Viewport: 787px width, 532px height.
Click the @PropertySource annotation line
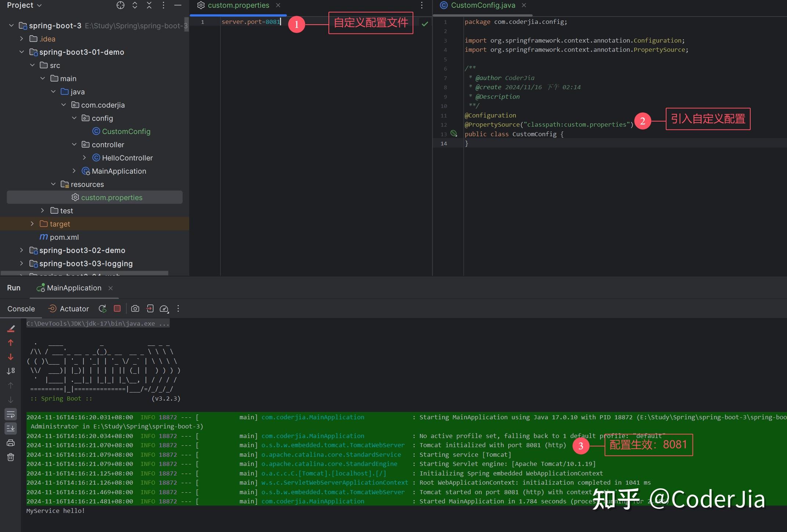click(x=549, y=124)
